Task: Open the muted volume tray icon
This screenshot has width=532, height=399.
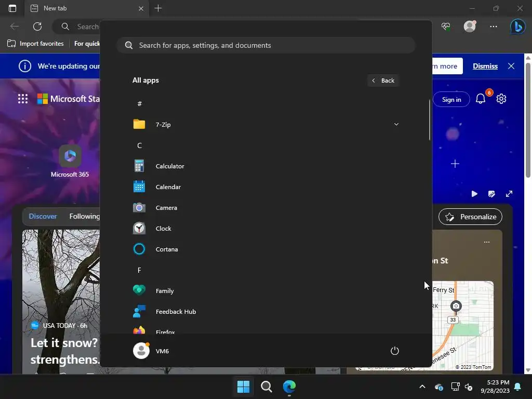Action: pos(469,387)
